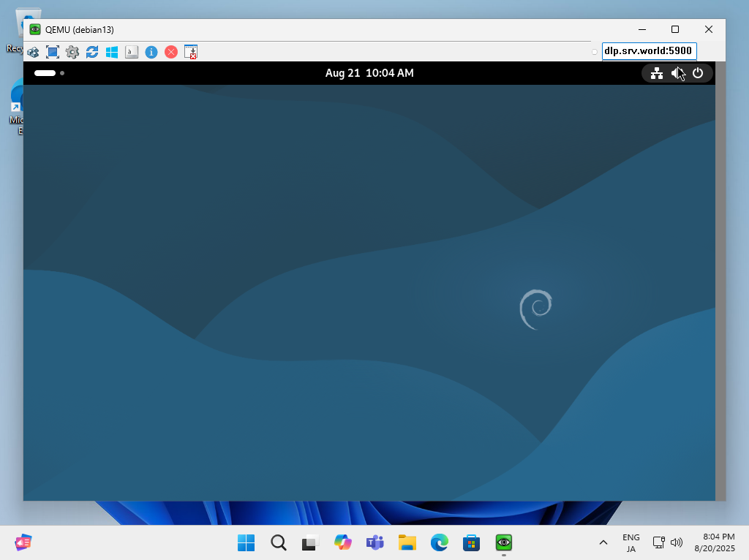Open the widgets icon at the taskbar's left end

click(23, 542)
